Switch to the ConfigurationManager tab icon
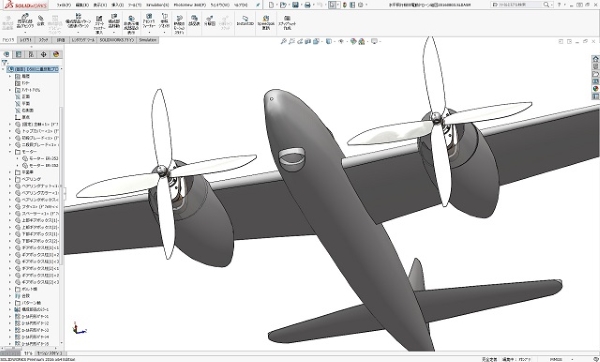This screenshot has width=600, height=362. (x=31, y=54)
